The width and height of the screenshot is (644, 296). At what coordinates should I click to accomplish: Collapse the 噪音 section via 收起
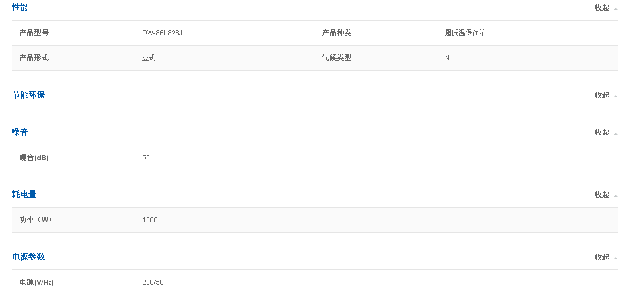pos(601,133)
